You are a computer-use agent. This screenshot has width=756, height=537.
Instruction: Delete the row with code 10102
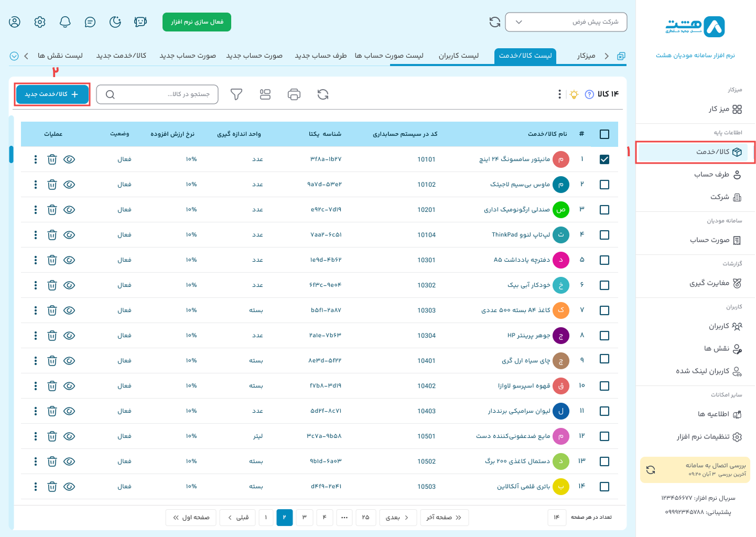tap(52, 185)
